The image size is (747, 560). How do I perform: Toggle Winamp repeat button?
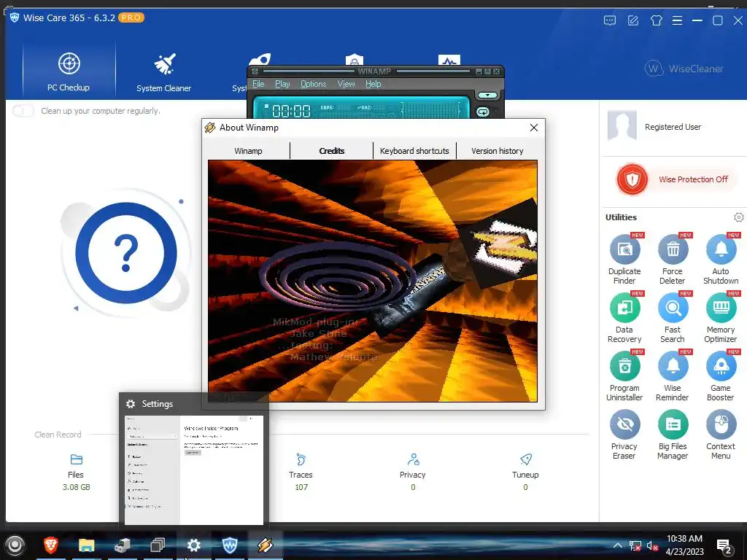pyautogui.click(x=483, y=112)
